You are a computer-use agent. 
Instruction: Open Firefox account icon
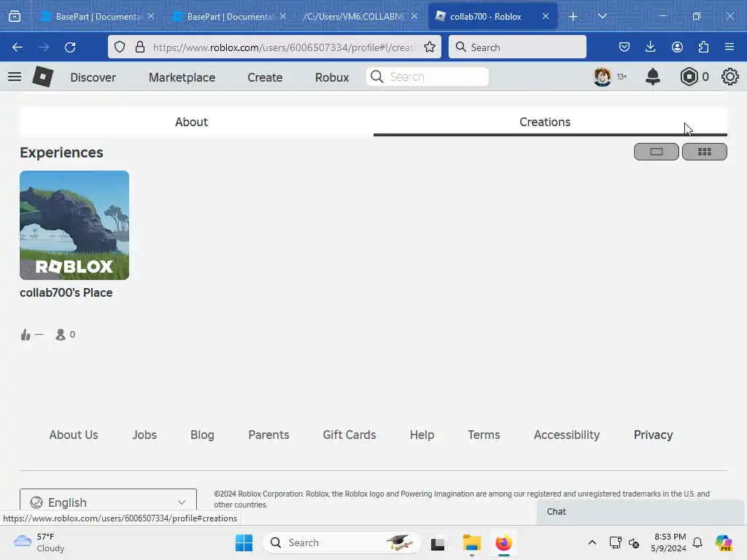click(x=677, y=47)
